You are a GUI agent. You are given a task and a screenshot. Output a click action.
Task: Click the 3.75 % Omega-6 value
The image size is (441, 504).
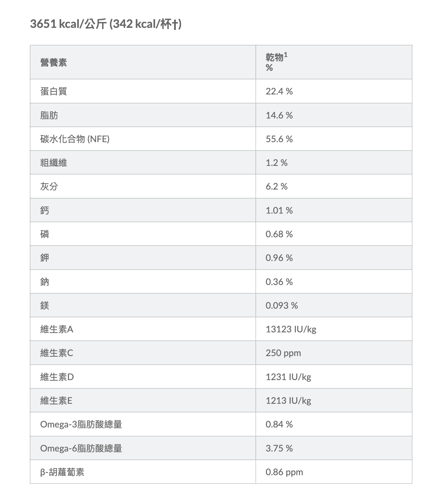[x=279, y=448]
